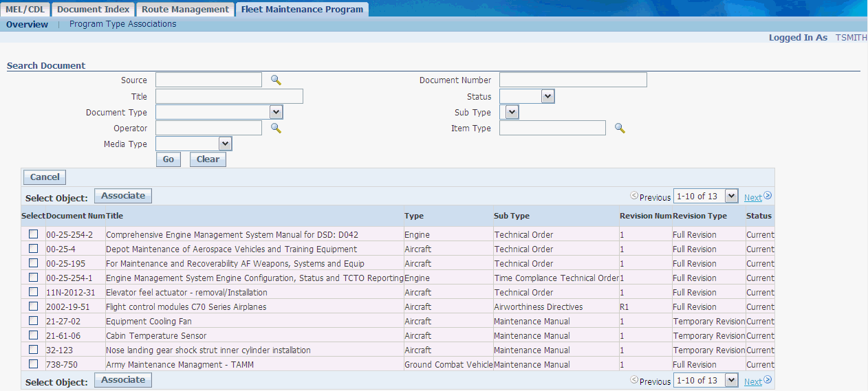Click the top Associate button
The image size is (868, 391).
pyautogui.click(x=123, y=196)
